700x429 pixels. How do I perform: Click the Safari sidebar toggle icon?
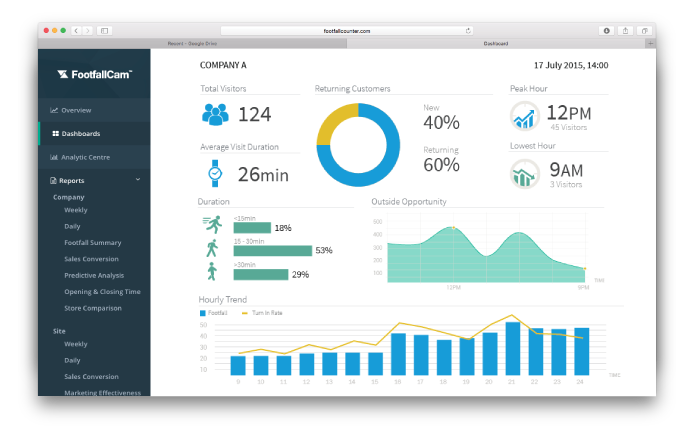[x=104, y=31]
